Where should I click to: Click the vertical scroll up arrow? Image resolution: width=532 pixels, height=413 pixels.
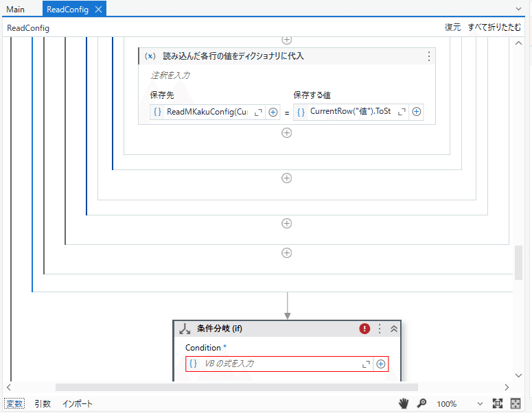[x=518, y=43]
